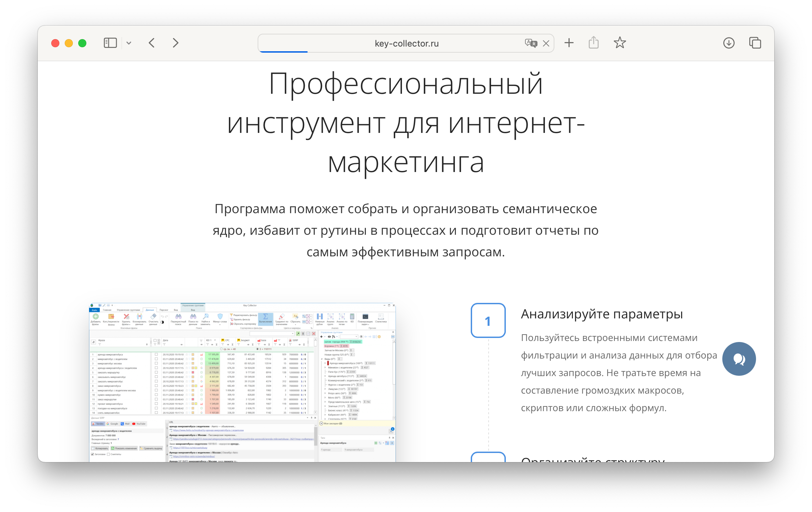Stop loading with the X in address bar

(546, 44)
